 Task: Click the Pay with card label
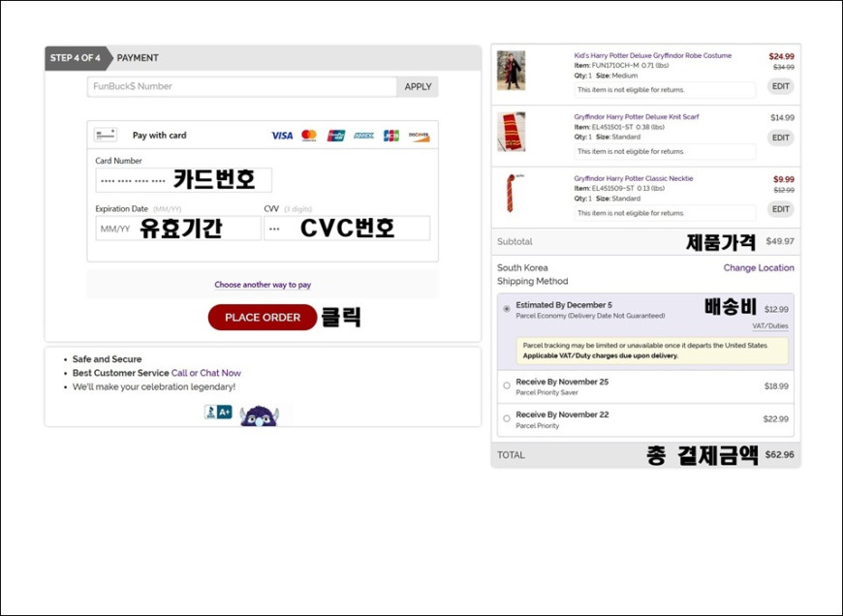tap(160, 136)
